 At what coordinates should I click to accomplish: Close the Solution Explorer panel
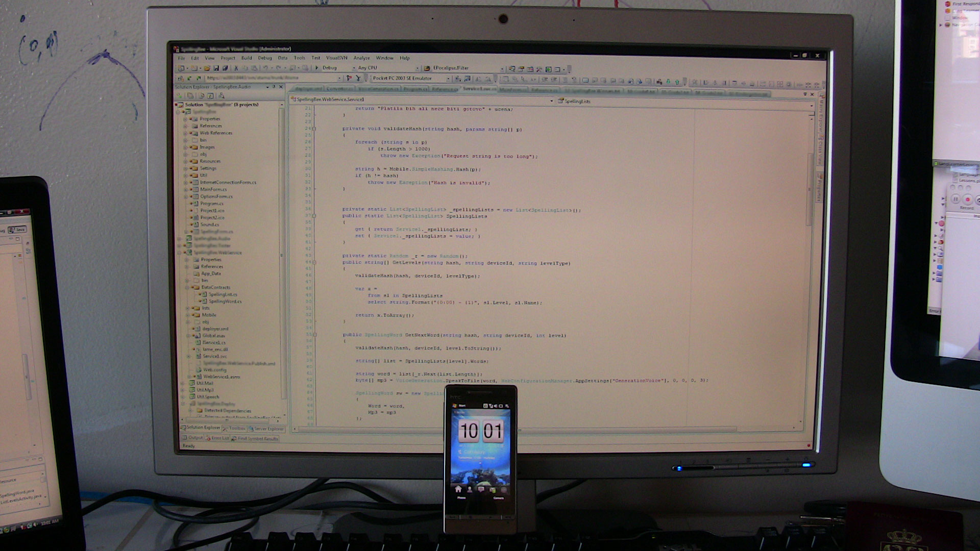click(281, 87)
